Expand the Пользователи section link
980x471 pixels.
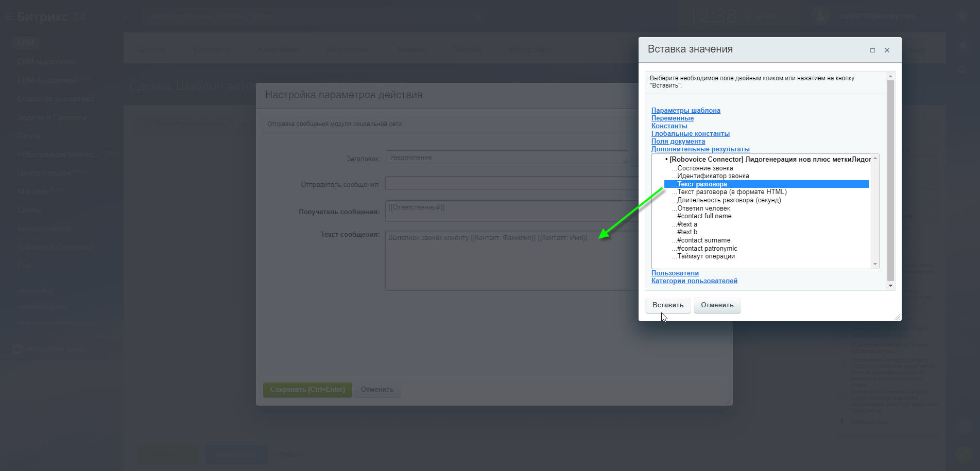coord(675,273)
